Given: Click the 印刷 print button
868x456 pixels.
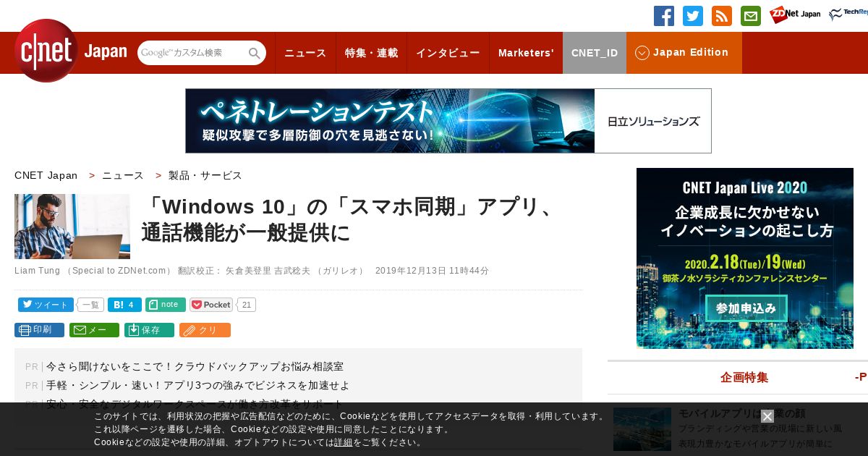Looking at the screenshot, I should point(39,330).
